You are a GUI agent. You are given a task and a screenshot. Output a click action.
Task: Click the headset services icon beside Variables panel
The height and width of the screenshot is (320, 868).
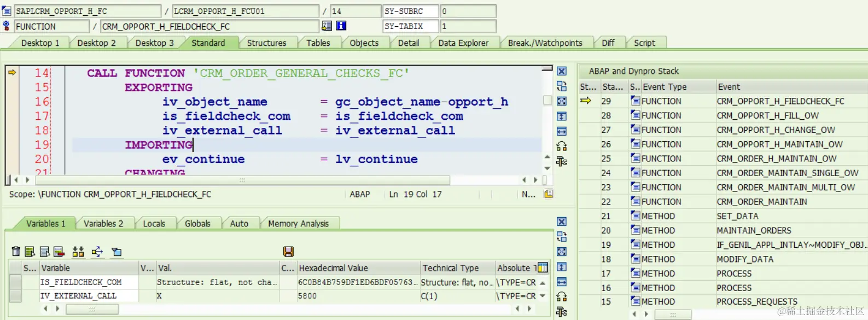(x=562, y=297)
